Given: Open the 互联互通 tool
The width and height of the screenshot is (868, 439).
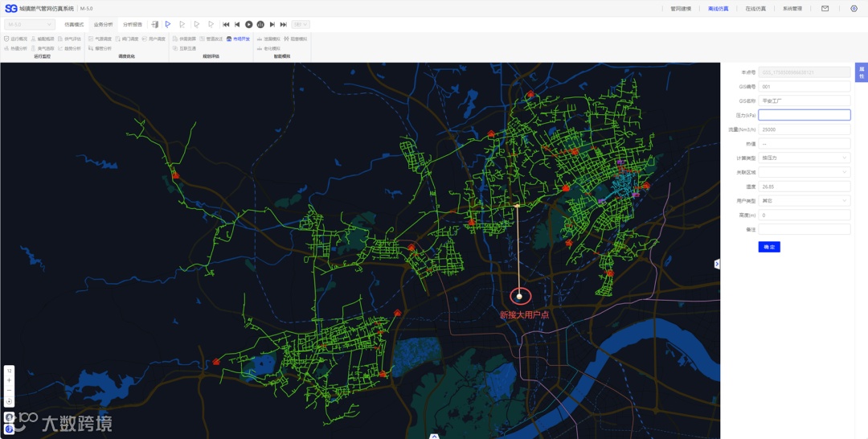Looking at the screenshot, I should point(184,49).
